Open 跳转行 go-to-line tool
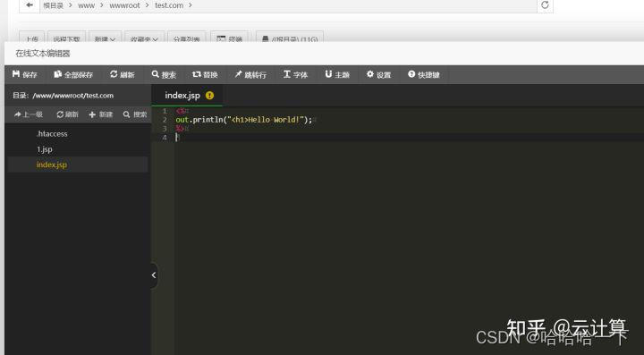644x355 pixels. (x=250, y=74)
